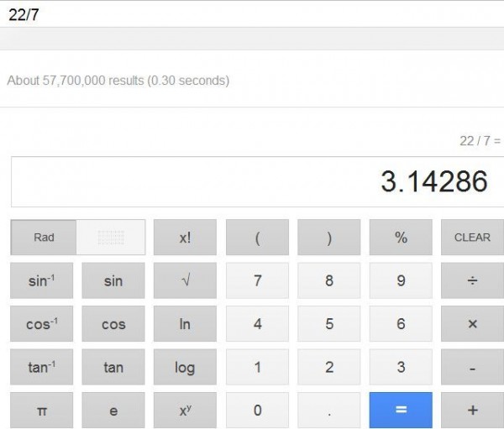Screen dimensions: 504x429
Task: Click Euler's constant e key
Action: tap(113, 410)
